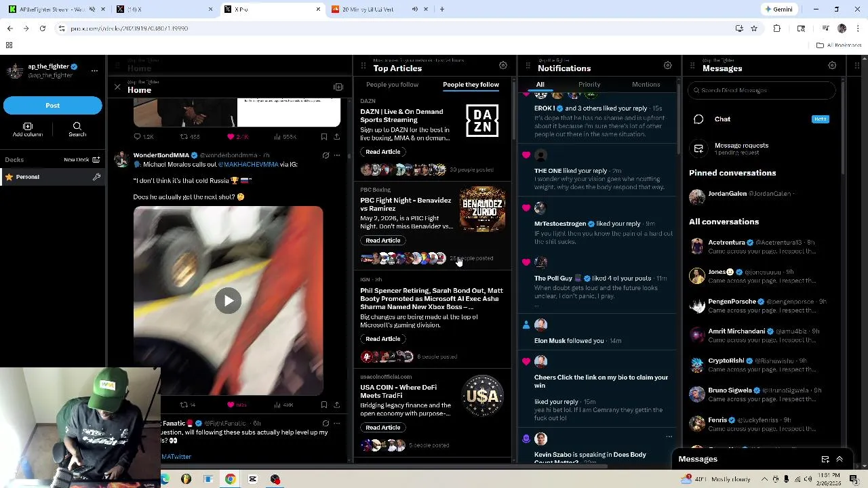This screenshot has height=488, width=868.
Task: Repost the WonderBondMMA post showing 14
Action: pyautogui.click(x=188, y=405)
